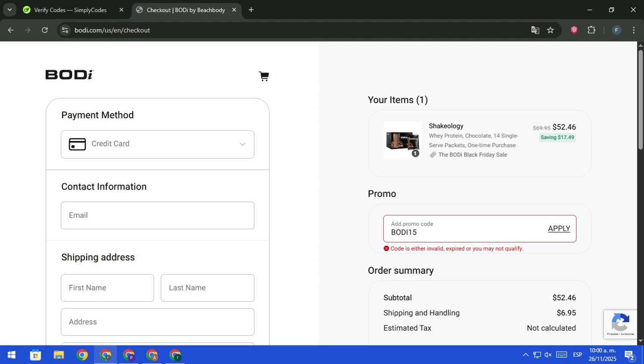Open the touch keyboard tray icon
Screen dimensions: 644x364
(x=562, y=355)
